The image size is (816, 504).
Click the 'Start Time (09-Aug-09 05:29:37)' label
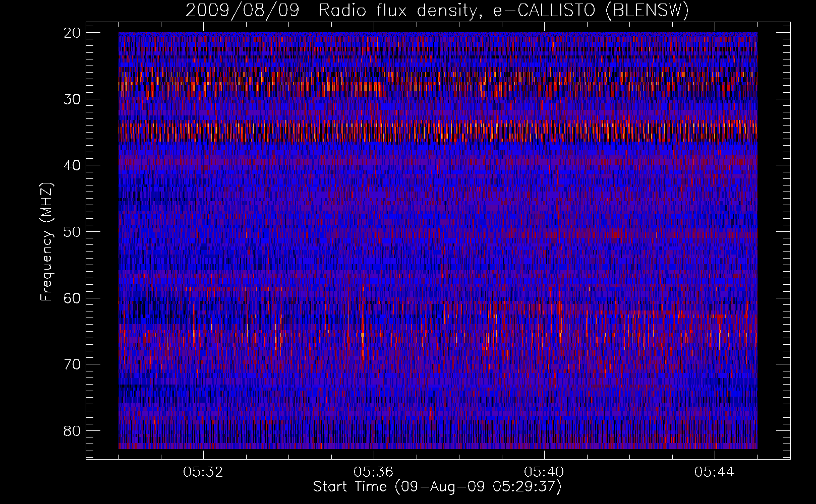point(437,487)
